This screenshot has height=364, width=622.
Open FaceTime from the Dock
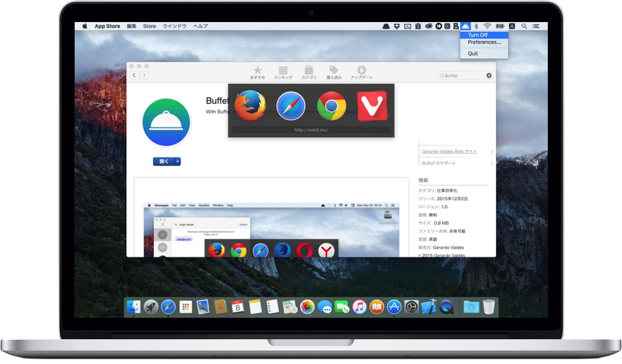tap(342, 307)
